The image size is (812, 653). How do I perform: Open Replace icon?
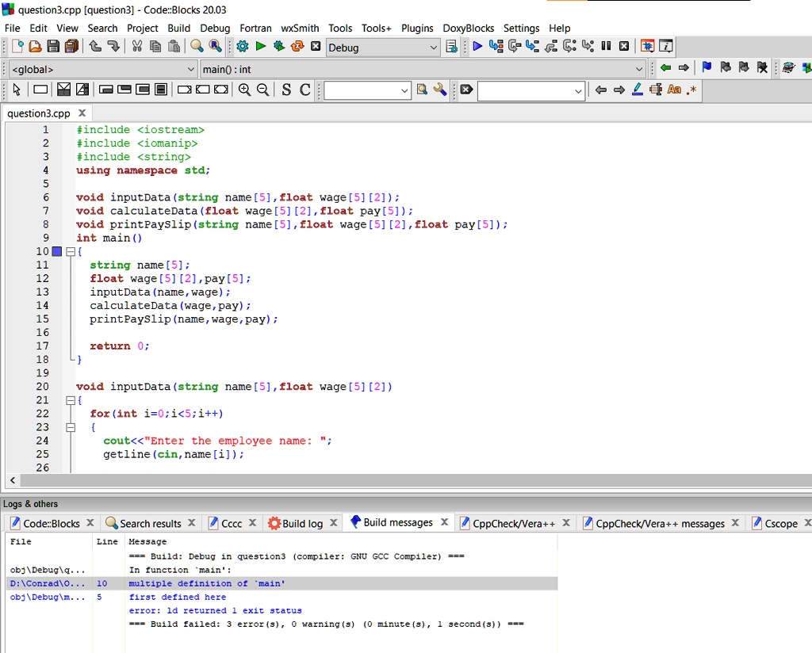click(216, 47)
